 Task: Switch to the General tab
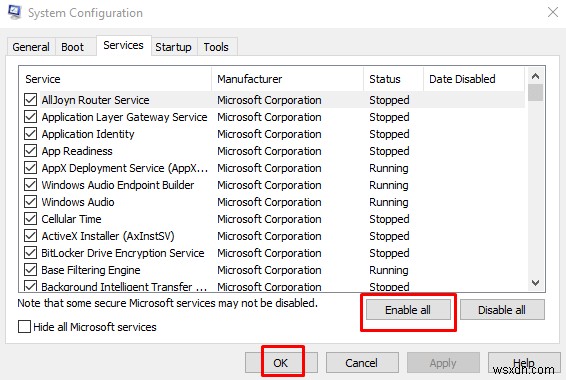click(31, 47)
